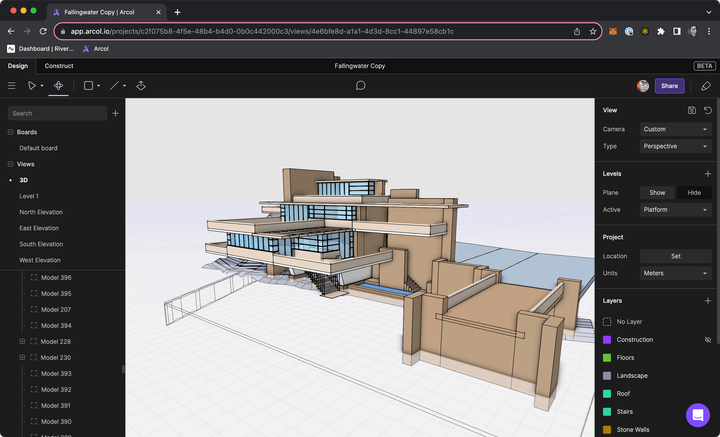Screen dimensions: 720x437
Task: Click the Construction layer purple swatch
Action: [x=607, y=340]
